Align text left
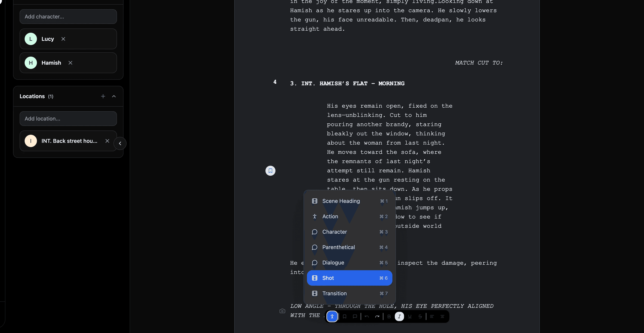This screenshot has width=644, height=333. [432, 316]
